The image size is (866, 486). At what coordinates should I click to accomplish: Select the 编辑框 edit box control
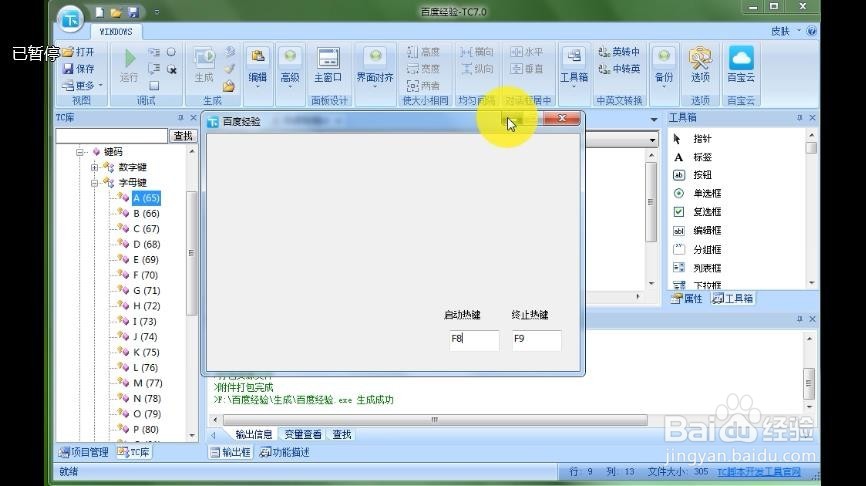697,231
